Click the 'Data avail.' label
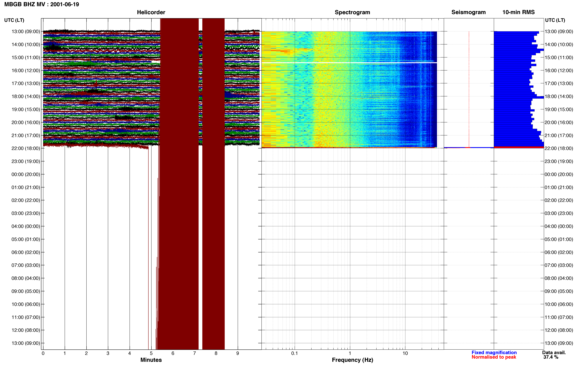This screenshot has height=368, width=588. point(554,352)
